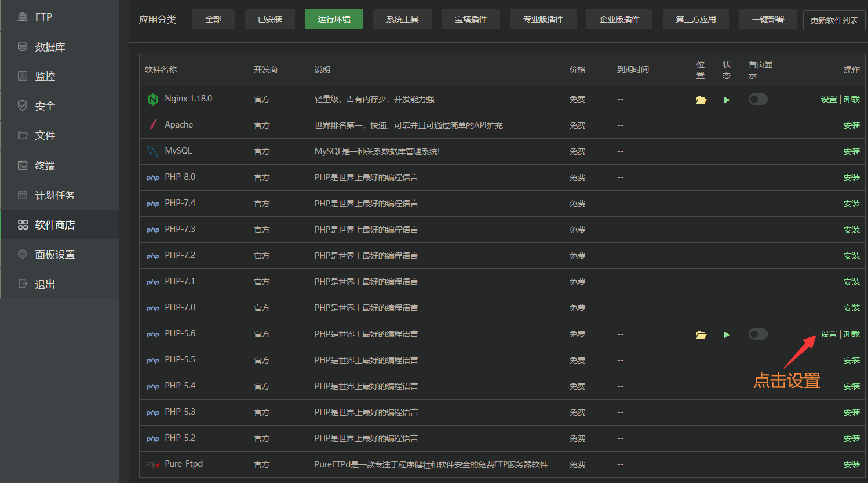Image resolution: width=868 pixels, height=483 pixels.
Task: Open 设置 for Nginx 1.18.0
Action: pyautogui.click(x=829, y=99)
